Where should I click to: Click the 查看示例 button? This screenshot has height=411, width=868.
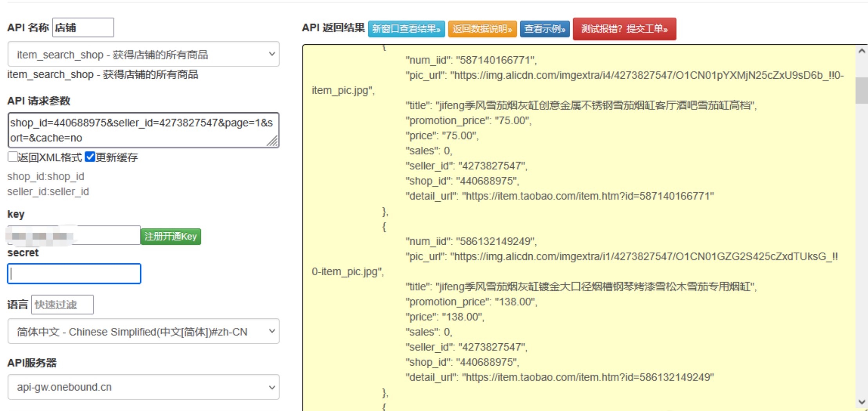(544, 29)
